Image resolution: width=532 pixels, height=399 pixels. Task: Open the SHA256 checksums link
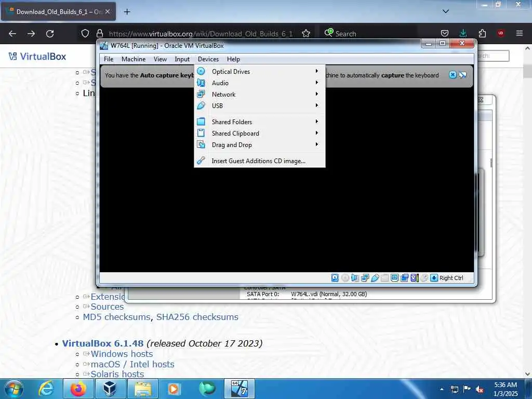click(197, 317)
